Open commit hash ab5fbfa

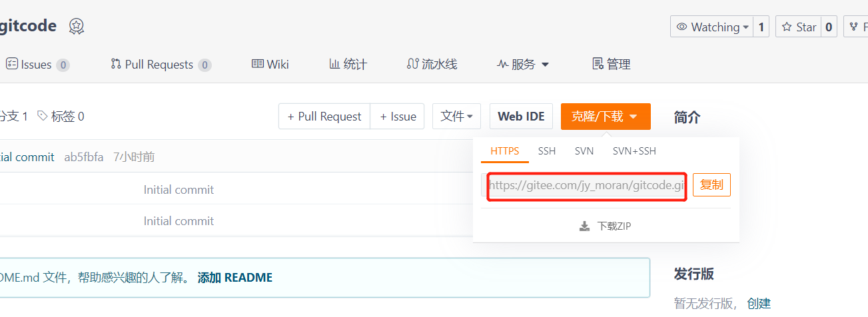point(84,157)
